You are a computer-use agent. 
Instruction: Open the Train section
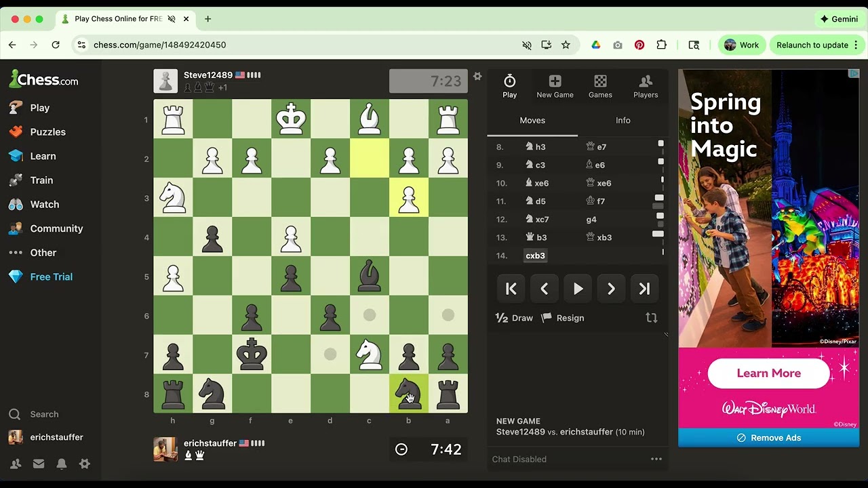pos(31,180)
